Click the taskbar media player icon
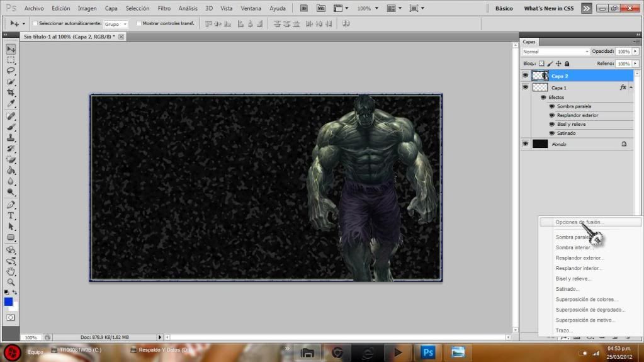 point(398,352)
